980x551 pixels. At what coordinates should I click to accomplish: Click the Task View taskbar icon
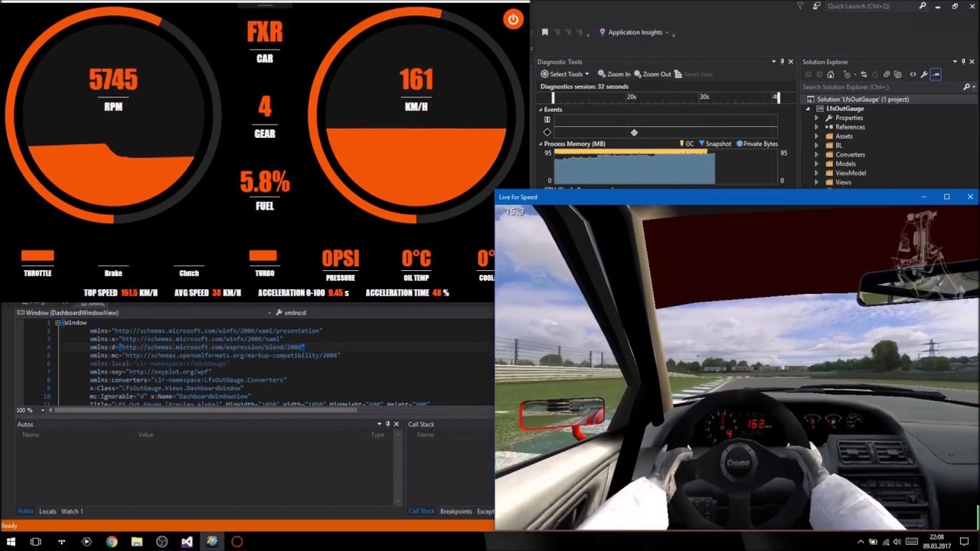click(36, 542)
